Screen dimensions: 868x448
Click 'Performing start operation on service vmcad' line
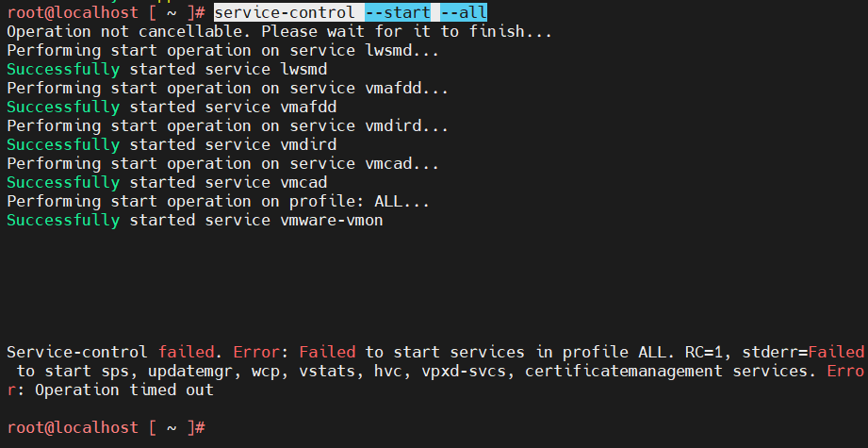(x=222, y=163)
